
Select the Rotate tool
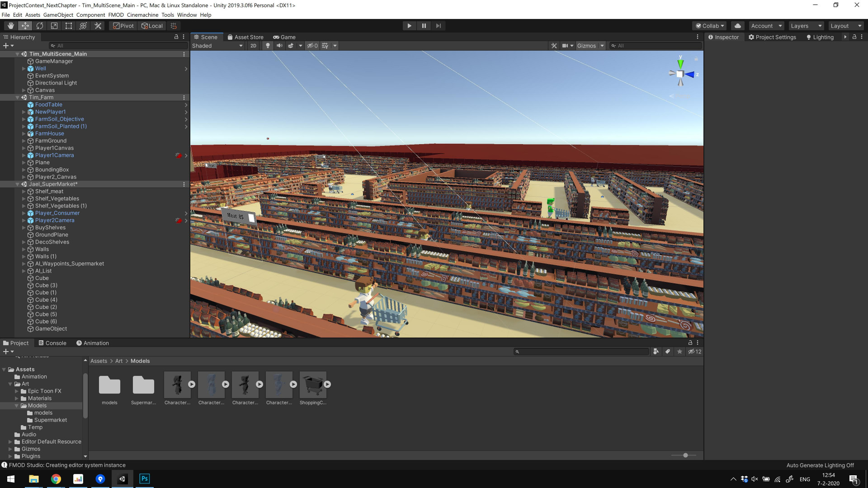(x=40, y=26)
